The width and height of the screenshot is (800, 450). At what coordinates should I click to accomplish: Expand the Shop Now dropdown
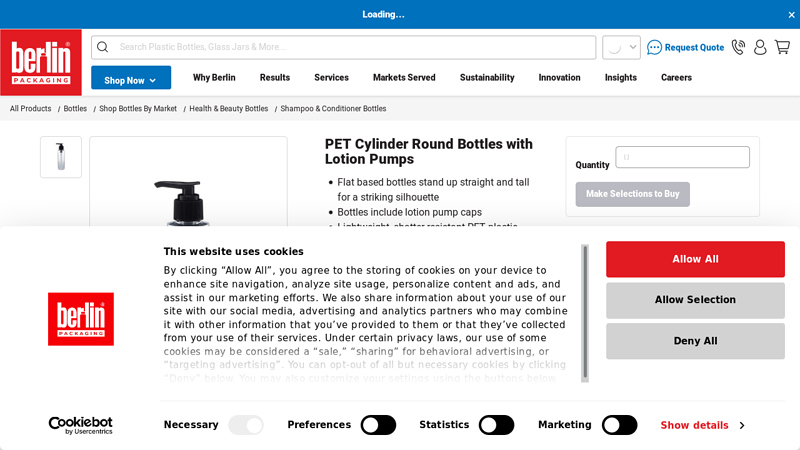[131, 78]
